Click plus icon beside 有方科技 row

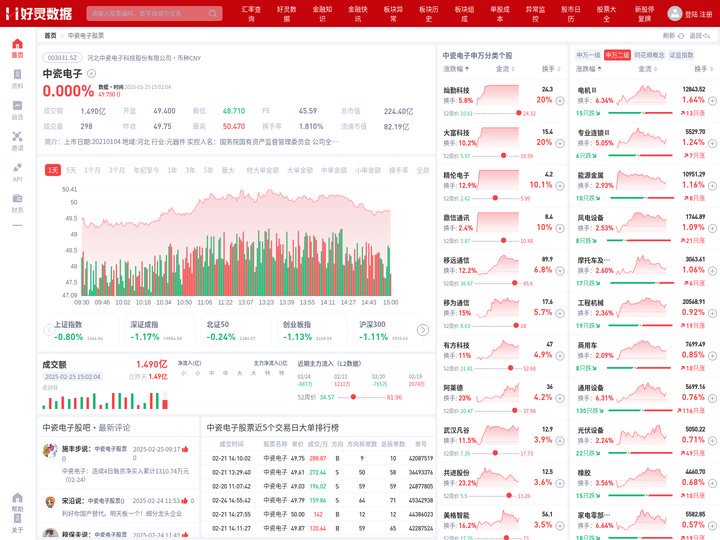pos(560,356)
